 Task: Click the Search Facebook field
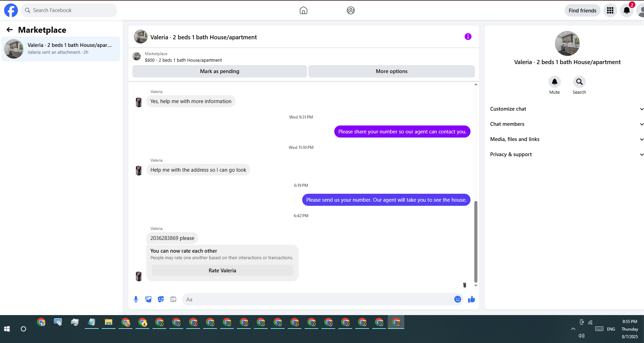coord(69,10)
